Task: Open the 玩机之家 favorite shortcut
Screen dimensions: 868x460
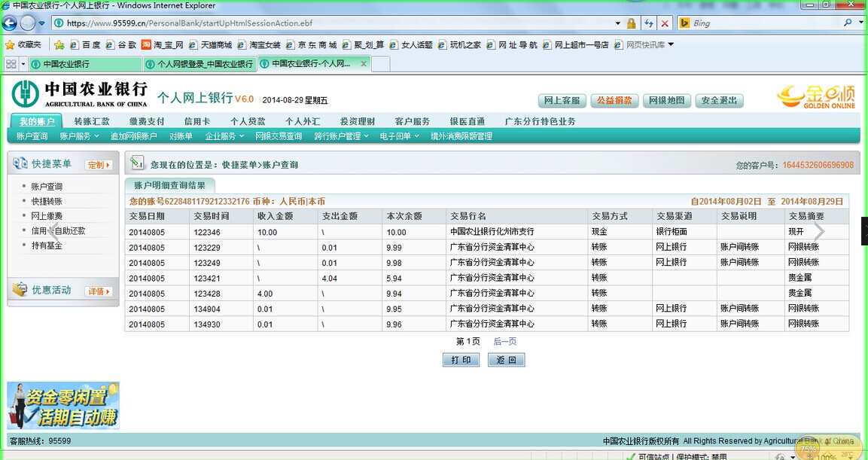Action: (x=459, y=45)
